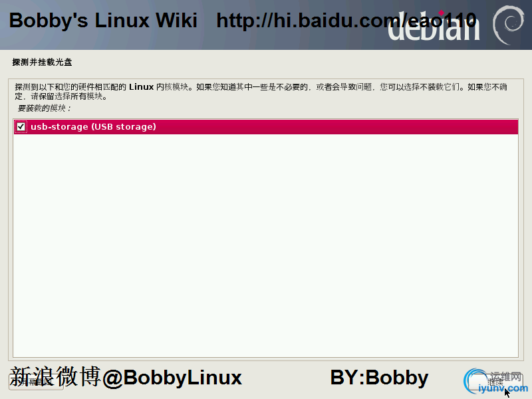Click the (USB storage) text in highlighted row
This screenshot has height=399, width=532.
pos(124,126)
